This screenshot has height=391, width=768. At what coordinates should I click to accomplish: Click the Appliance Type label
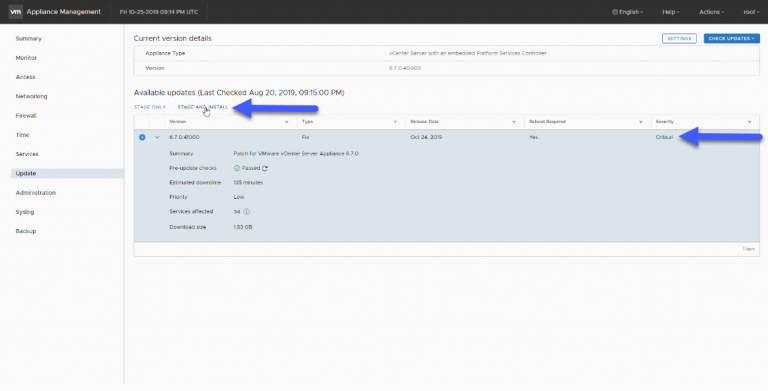point(165,53)
